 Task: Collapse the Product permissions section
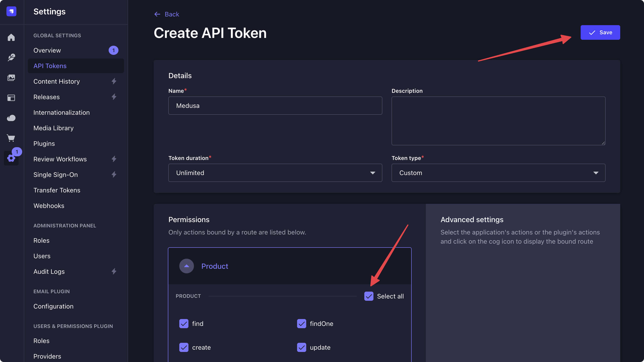pyautogui.click(x=187, y=266)
